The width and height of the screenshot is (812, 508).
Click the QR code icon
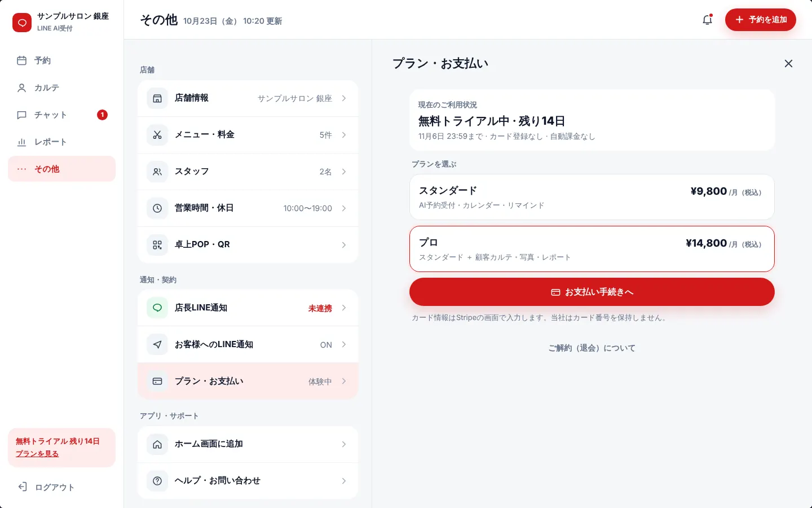pos(157,245)
